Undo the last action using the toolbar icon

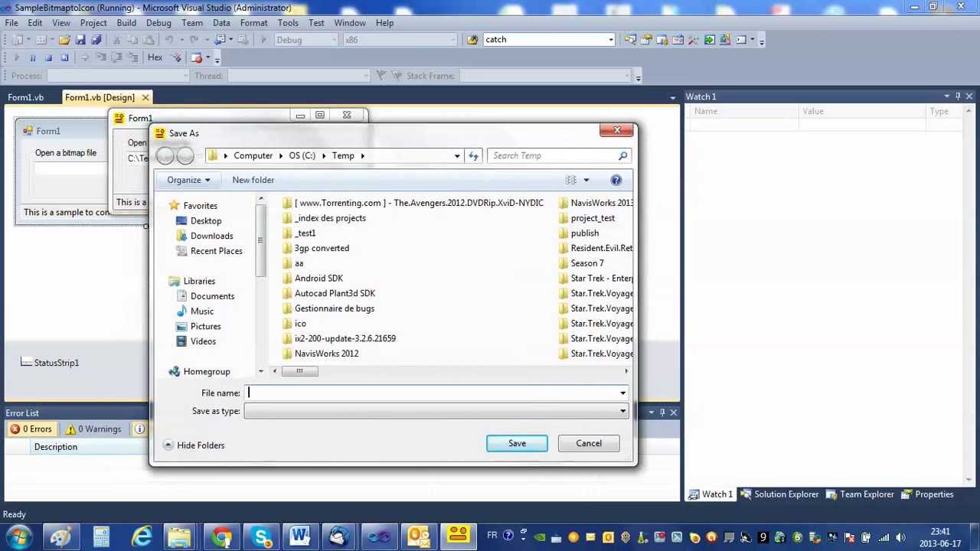click(170, 39)
